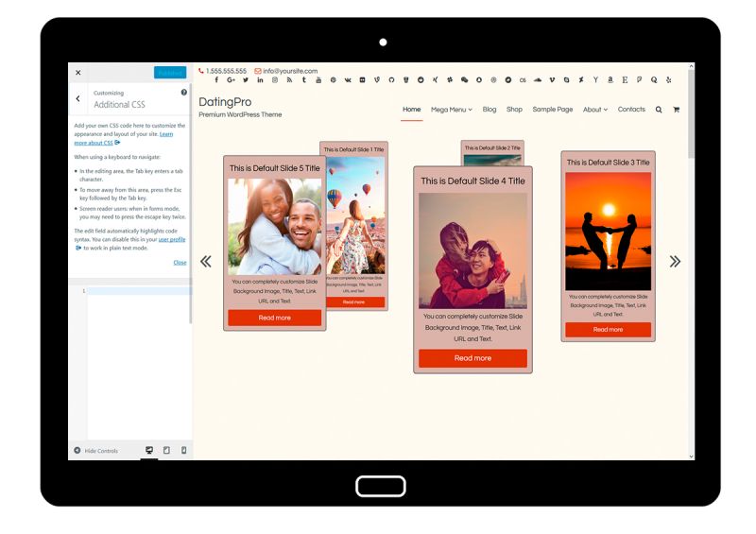Click Read more on Slide 1

[x=355, y=302]
